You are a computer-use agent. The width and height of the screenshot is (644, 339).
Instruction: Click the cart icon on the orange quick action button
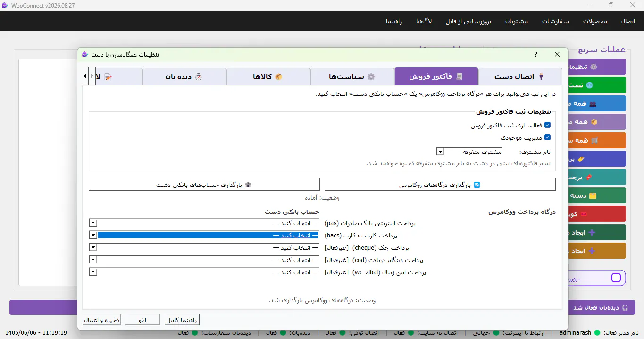click(x=594, y=140)
